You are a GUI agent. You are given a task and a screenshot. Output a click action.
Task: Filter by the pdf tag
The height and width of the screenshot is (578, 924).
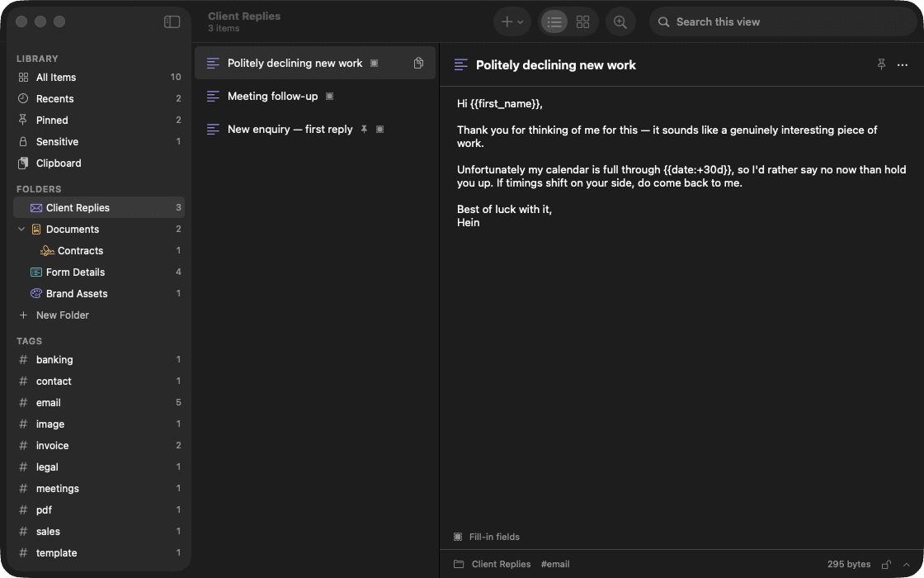tap(99, 510)
